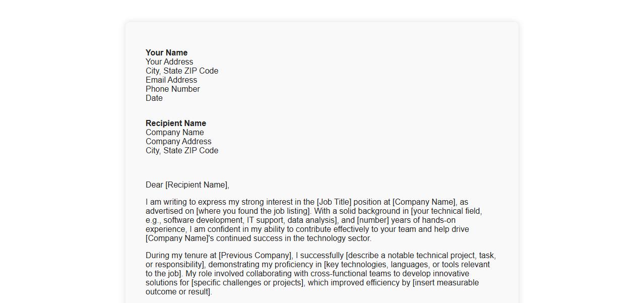Click the '[number]' years placeholder
The height and width of the screenshot is (303, 644).
tap(373, 220)
